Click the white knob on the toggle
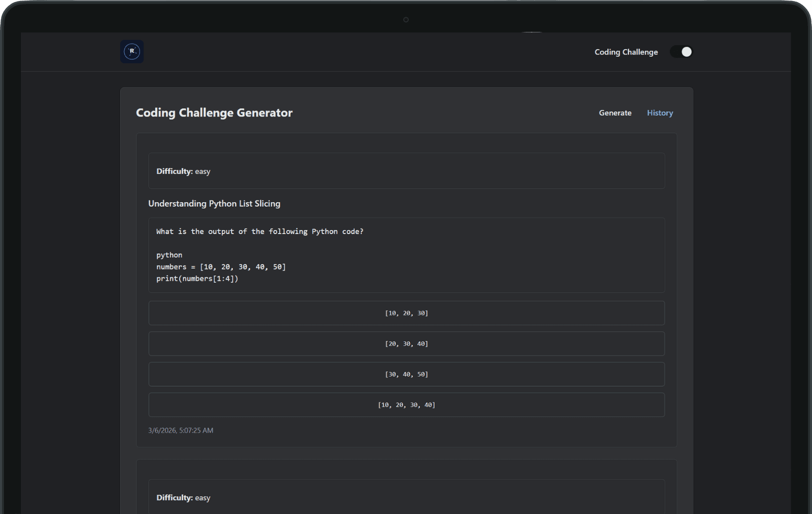 point(686,51)
